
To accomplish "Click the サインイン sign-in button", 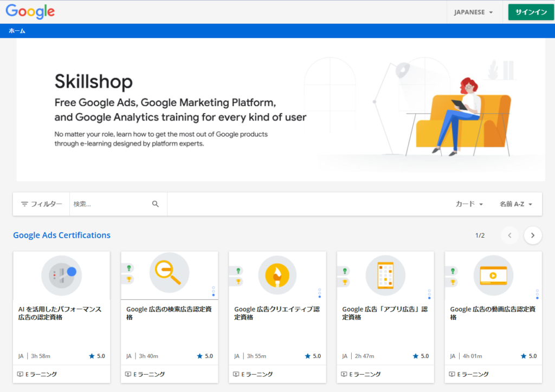I will (531, 12).
